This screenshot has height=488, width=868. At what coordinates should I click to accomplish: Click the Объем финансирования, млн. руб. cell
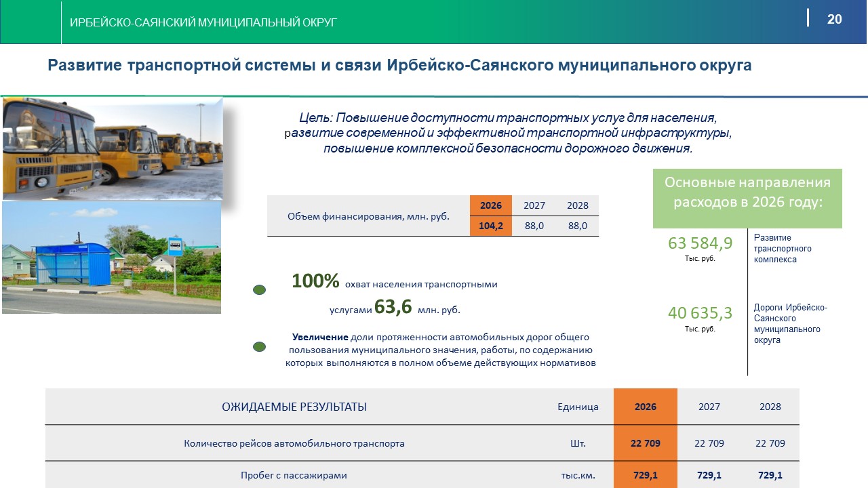tap(368, 216)
